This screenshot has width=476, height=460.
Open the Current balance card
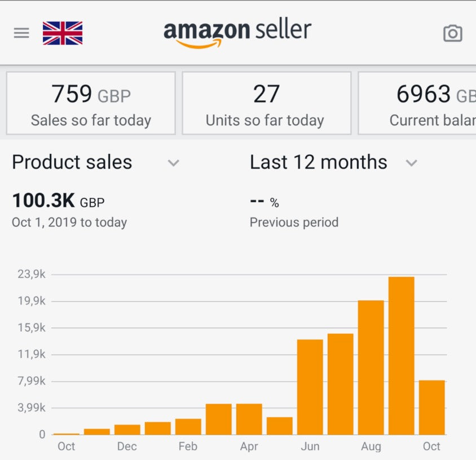coord(417,103)
